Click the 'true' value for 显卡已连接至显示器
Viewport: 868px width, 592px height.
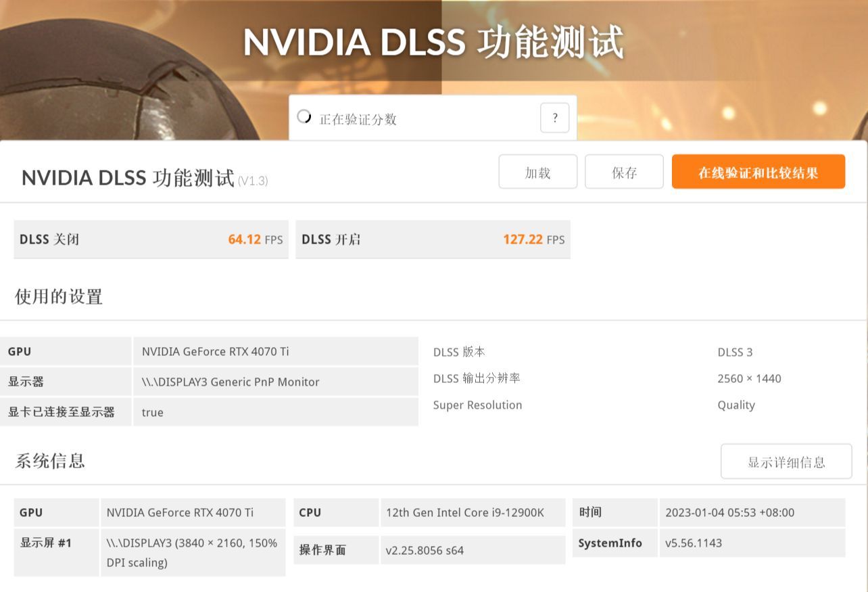point(153,412)
